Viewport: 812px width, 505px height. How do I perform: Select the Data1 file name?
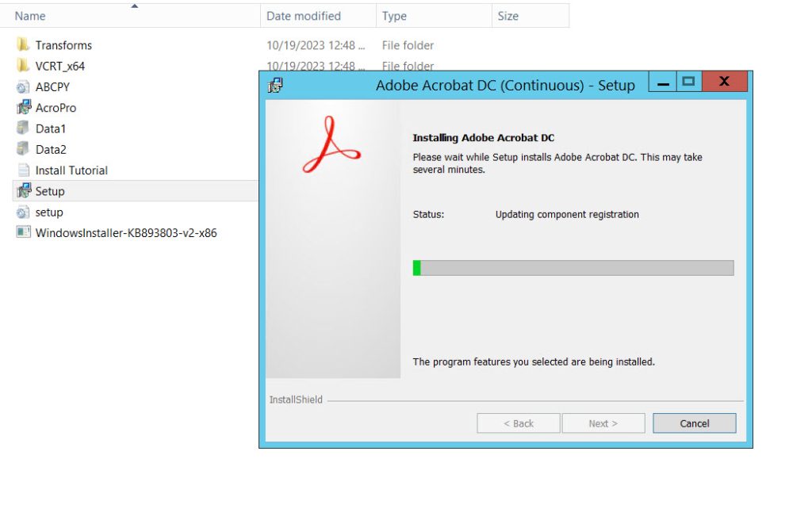51,128
